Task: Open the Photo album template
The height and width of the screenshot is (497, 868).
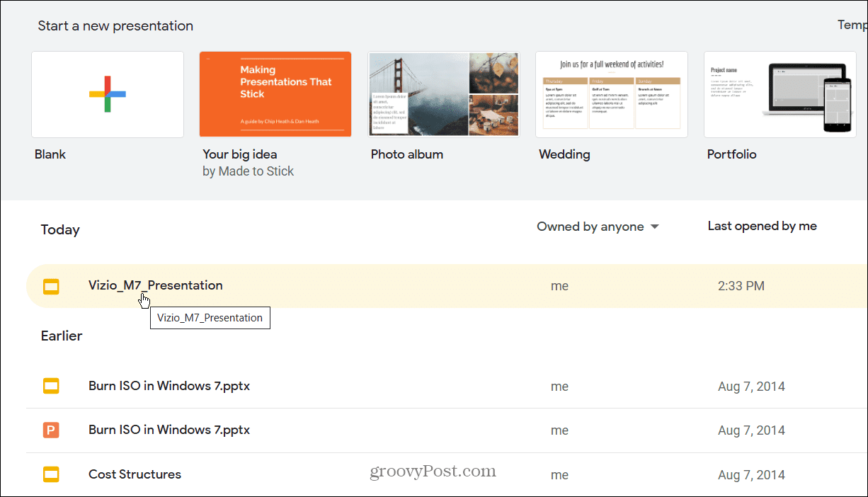Action: 442,94
